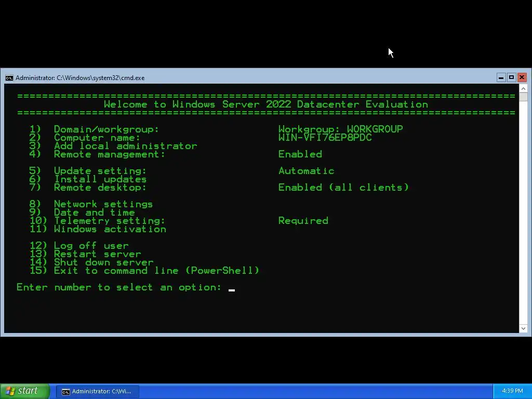This screenshot has width=532, height=399.
Task: Click the scrollbar up arrow in console
Action: 523,89
